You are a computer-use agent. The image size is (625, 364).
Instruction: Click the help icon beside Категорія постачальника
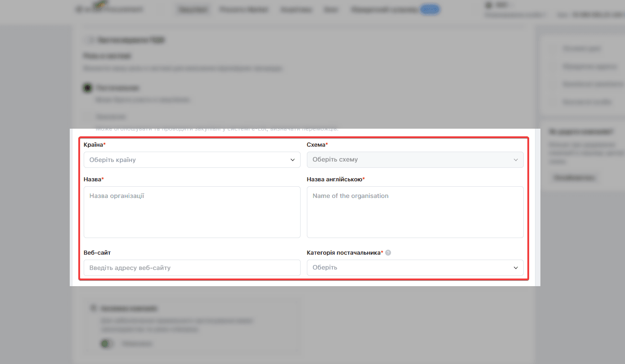pos(388,253)
